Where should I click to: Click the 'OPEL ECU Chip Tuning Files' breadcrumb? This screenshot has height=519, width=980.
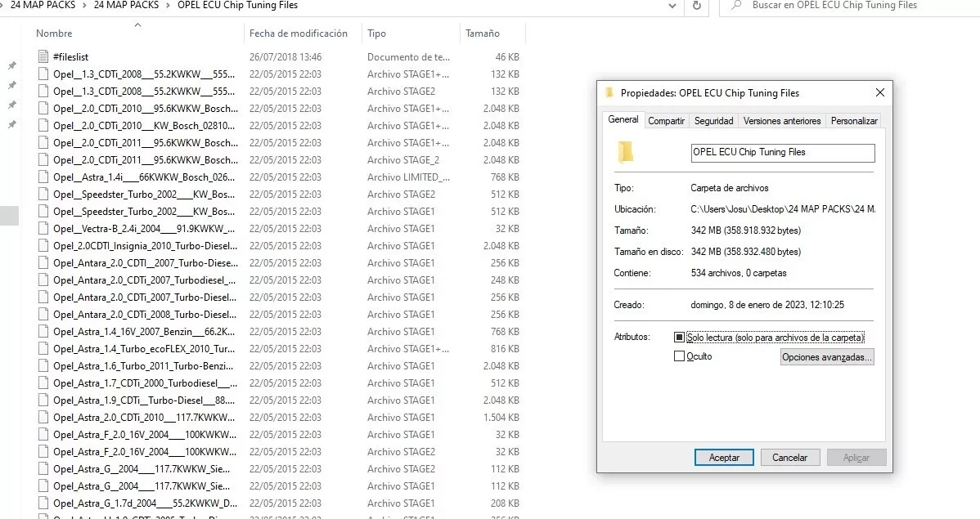[237, 5]
